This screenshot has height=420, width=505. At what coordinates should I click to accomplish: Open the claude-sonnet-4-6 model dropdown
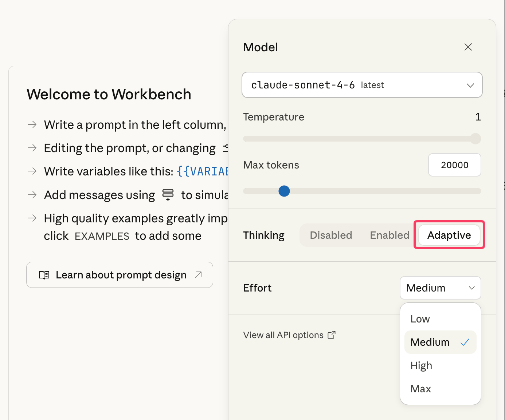pyautogui.click(x=362, y=85)
